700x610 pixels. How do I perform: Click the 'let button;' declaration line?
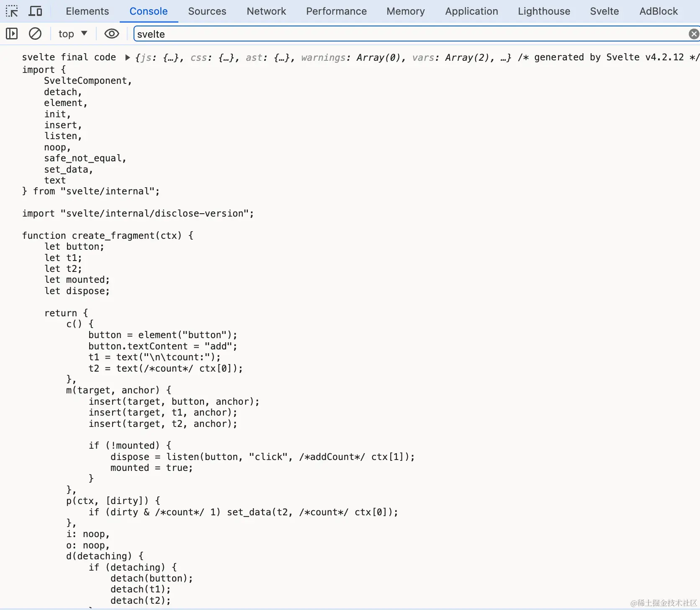pos(74,246)
